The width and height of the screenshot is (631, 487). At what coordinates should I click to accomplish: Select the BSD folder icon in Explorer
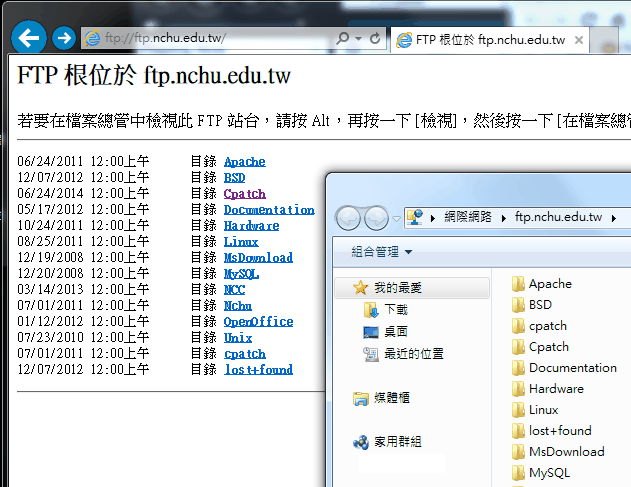[518, 305]
